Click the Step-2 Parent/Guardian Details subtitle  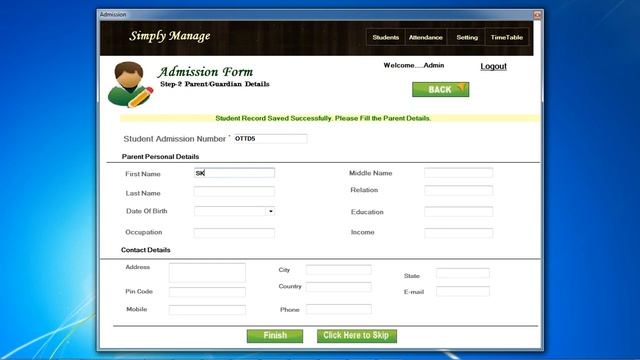click(215, 84)
